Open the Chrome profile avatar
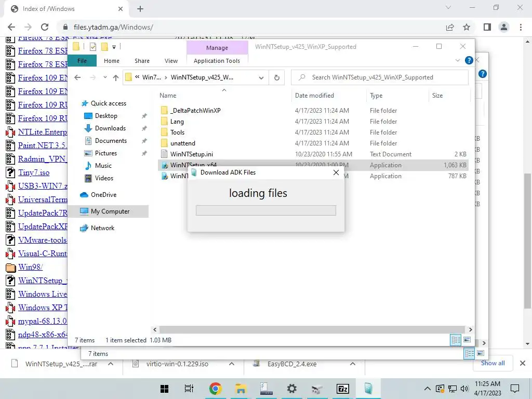The width and height of the screenshot is (532, 399). [x=504, y=27]
